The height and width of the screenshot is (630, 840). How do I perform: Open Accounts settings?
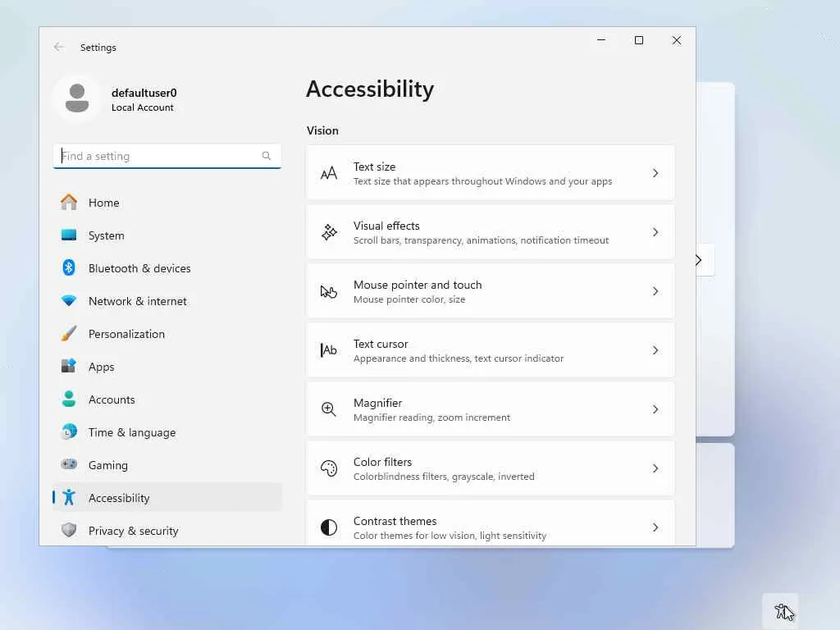167,399
